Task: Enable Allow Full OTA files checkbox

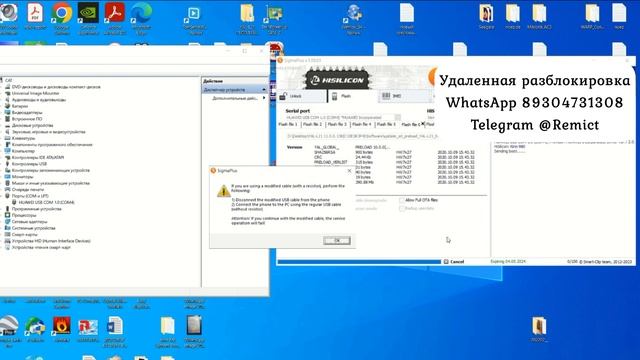Action: (x=402, y=200)
